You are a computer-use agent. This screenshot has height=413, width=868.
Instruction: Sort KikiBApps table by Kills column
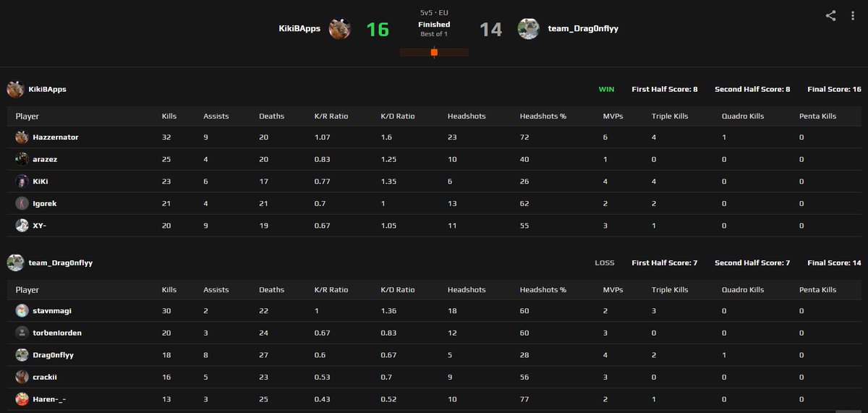point(169,116)
